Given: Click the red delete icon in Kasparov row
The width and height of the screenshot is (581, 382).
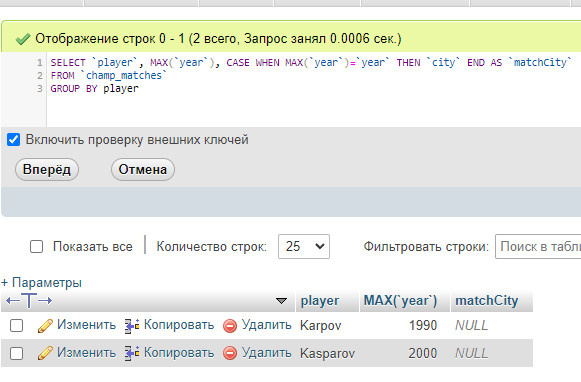Looking at the screenshot, I should click(x=230, y=353).
